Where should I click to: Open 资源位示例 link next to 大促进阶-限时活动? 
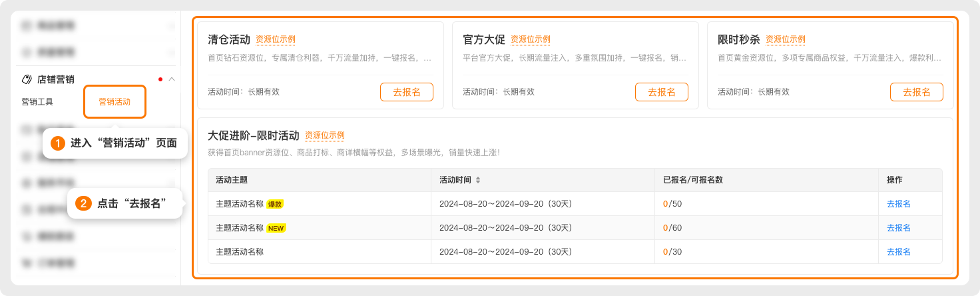[x=325, y=135]
